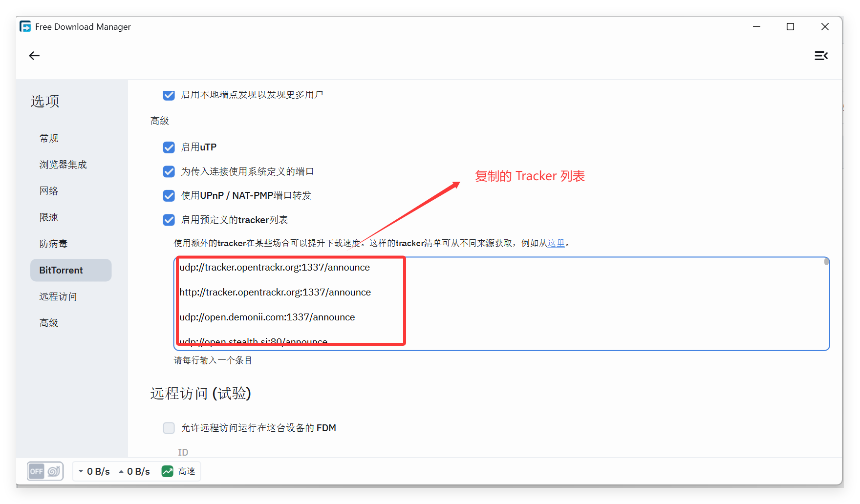
Task: Click the scrollbar of the tracker list box
Action: click(826, 262)
